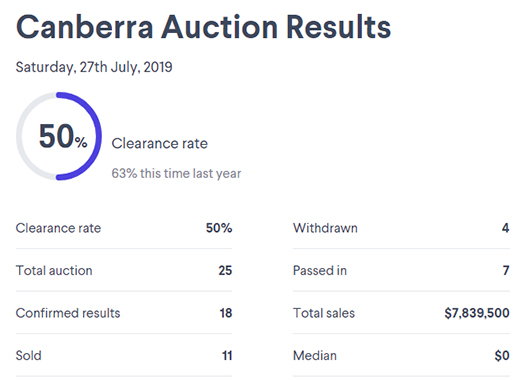The width and height of the screenshot is (531, 380).
Task: Select the Withdrawn row label
Action: pos(325,228)
